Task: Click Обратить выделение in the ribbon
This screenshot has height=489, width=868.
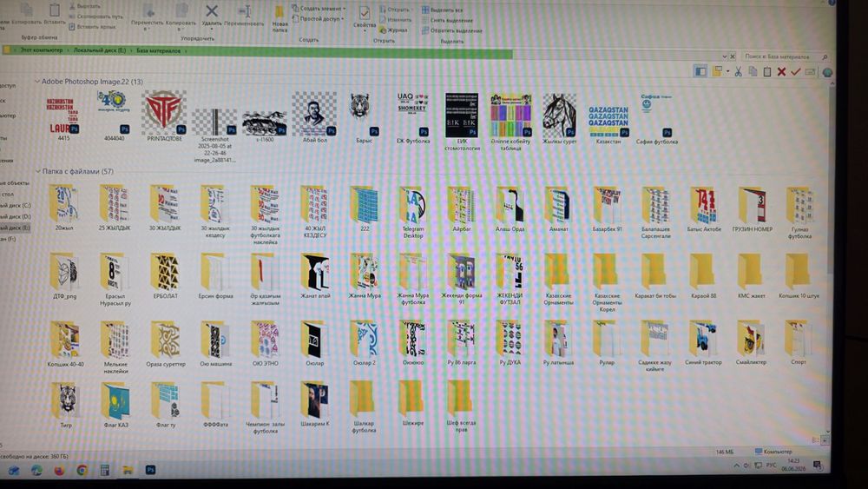Action: pyautogui.click(x=451, y=30)
